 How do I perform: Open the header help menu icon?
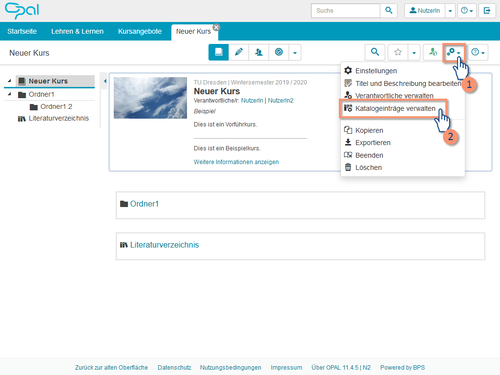pyautogui.click(x=467, y=11)
